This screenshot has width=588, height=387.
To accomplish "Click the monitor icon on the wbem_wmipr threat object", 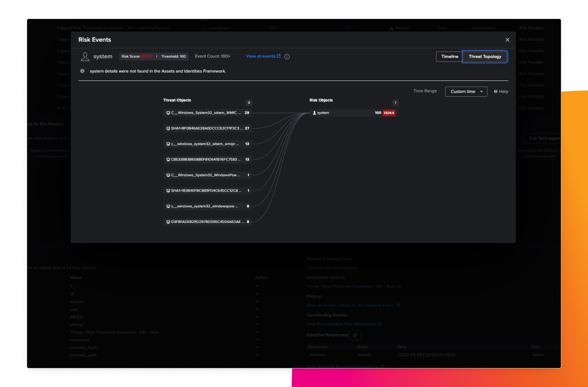I will [x=168, y=144].
